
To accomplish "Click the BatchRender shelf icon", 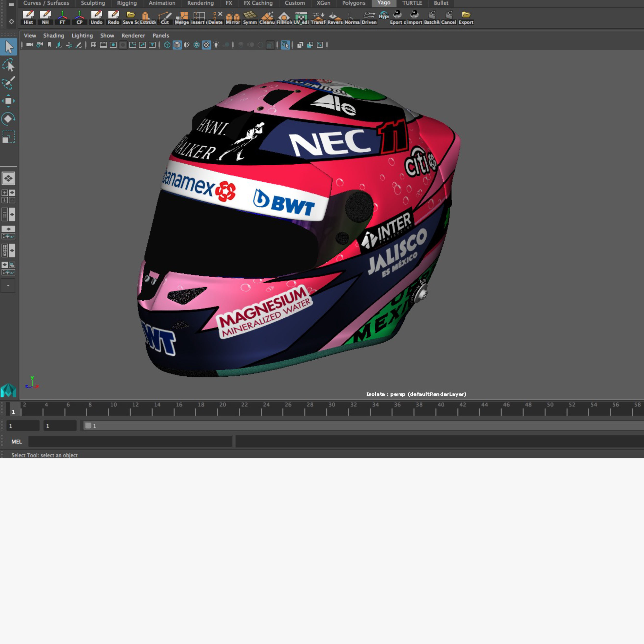I will click(432, 18).
